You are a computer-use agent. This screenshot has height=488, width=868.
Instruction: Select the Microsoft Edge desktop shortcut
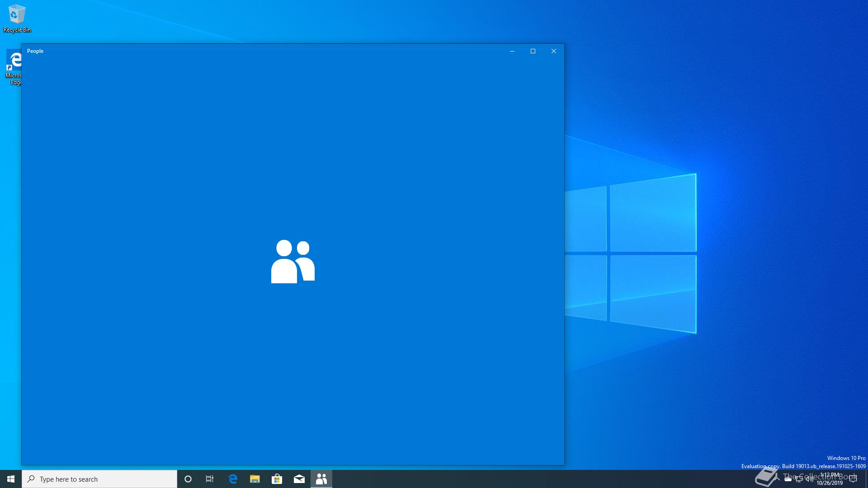pyautogui.click(x=14, y=68)
